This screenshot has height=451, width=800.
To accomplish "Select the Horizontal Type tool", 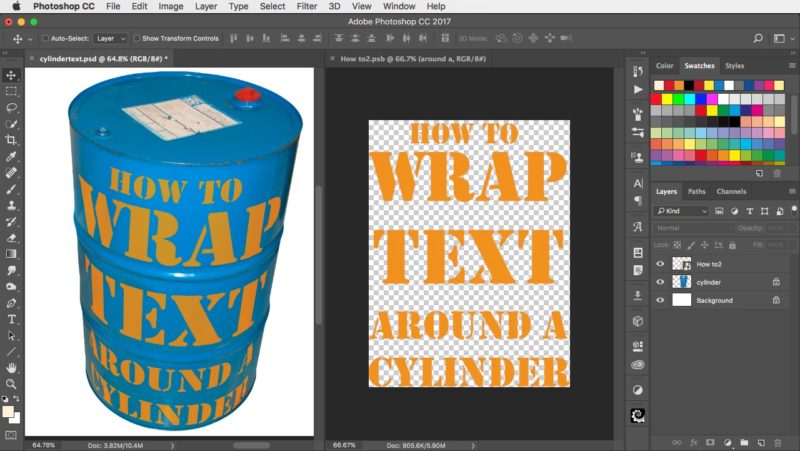I will point(11,319).
